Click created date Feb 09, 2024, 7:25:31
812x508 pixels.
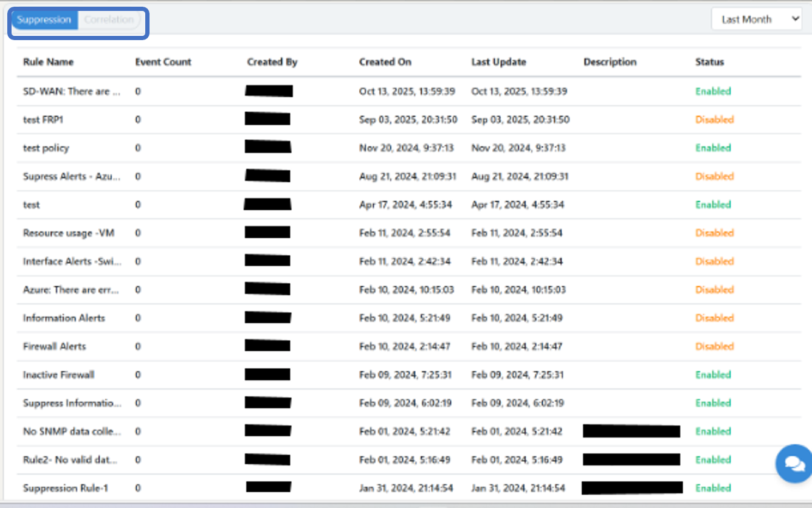coord(405,375)
